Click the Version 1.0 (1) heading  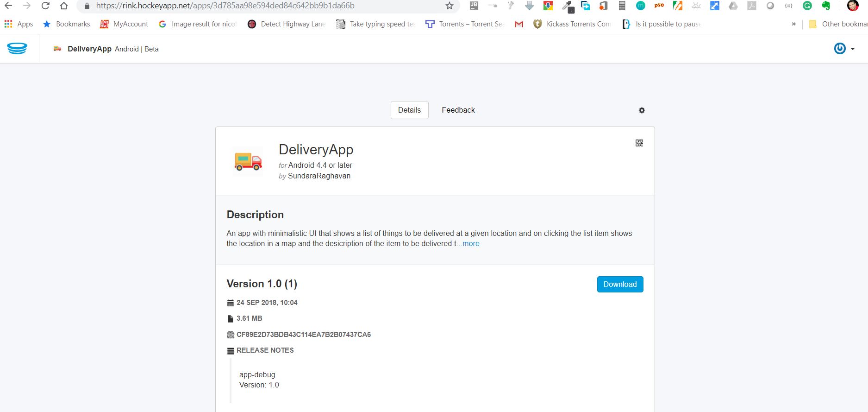pos(262,284)
